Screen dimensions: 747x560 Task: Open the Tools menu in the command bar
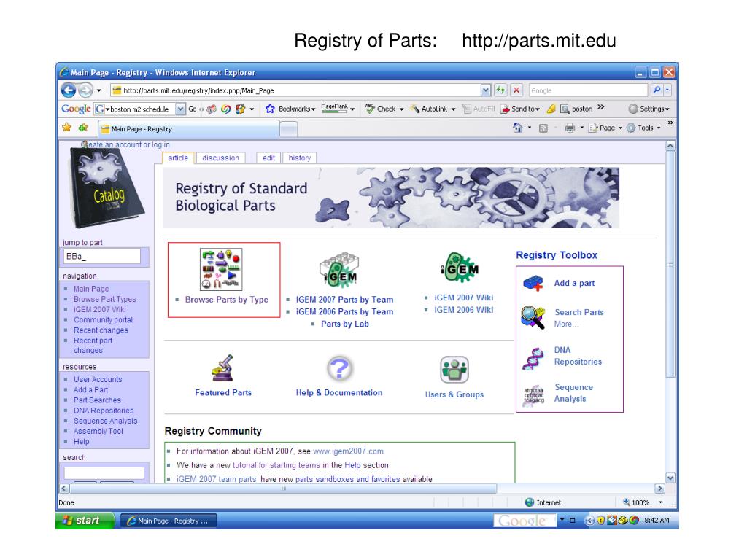click(x=643, y=128)
